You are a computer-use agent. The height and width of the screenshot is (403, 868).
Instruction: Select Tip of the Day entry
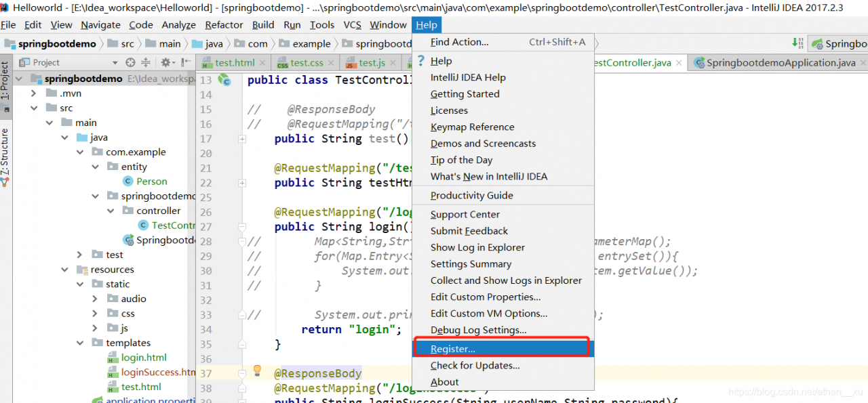pos(503,160)
